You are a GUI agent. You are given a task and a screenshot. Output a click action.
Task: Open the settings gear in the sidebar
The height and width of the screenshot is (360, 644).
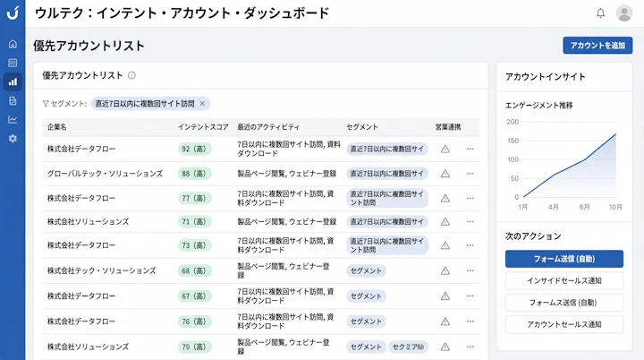(13, 139)
